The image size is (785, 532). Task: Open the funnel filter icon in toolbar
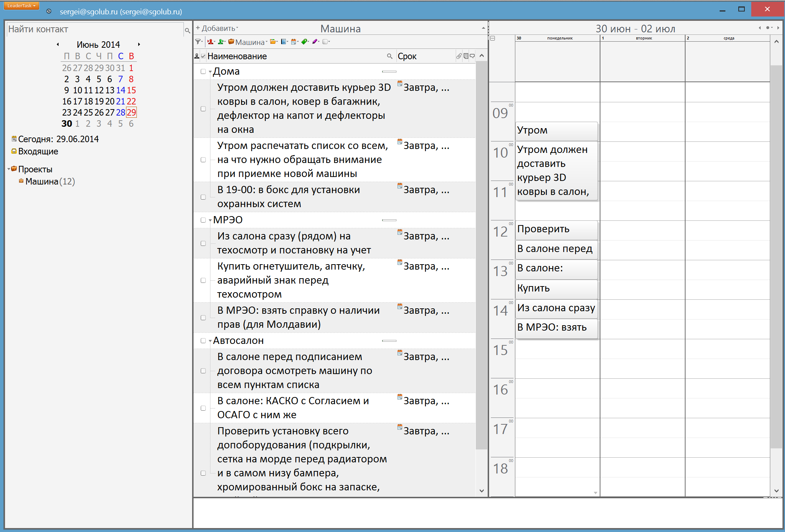point(198,42)
